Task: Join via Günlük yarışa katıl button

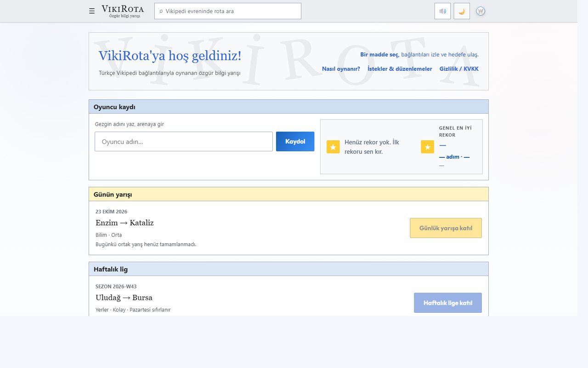Action: [446, 228]
